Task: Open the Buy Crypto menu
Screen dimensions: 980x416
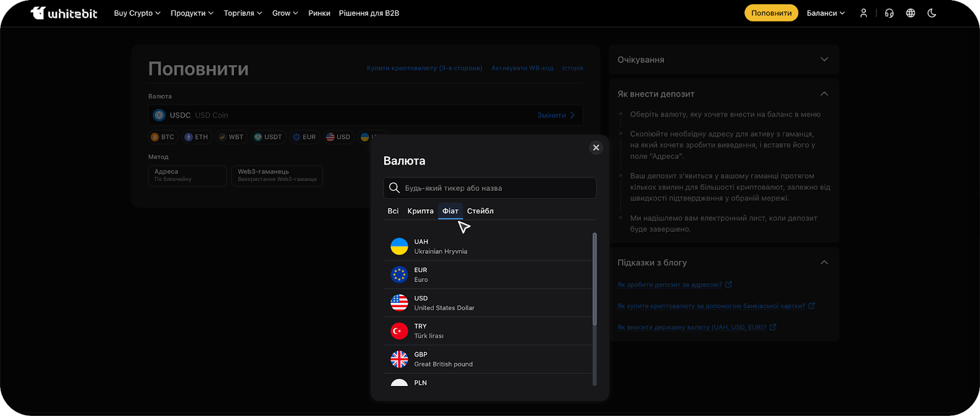Action: (137, 13)
